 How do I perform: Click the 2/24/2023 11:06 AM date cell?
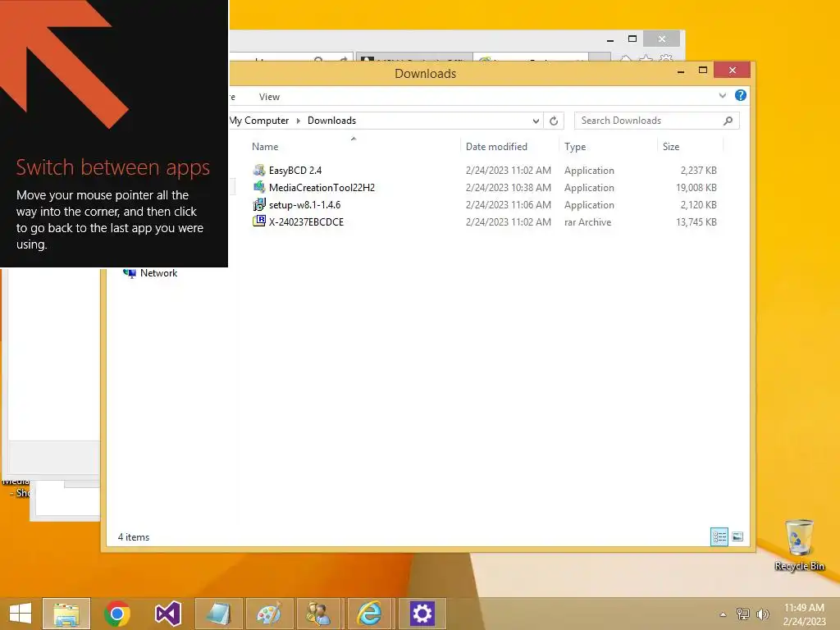[508, 204]
